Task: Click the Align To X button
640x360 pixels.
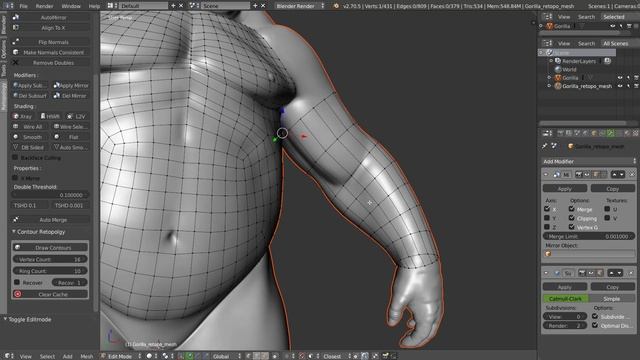Action: (51, 28)
